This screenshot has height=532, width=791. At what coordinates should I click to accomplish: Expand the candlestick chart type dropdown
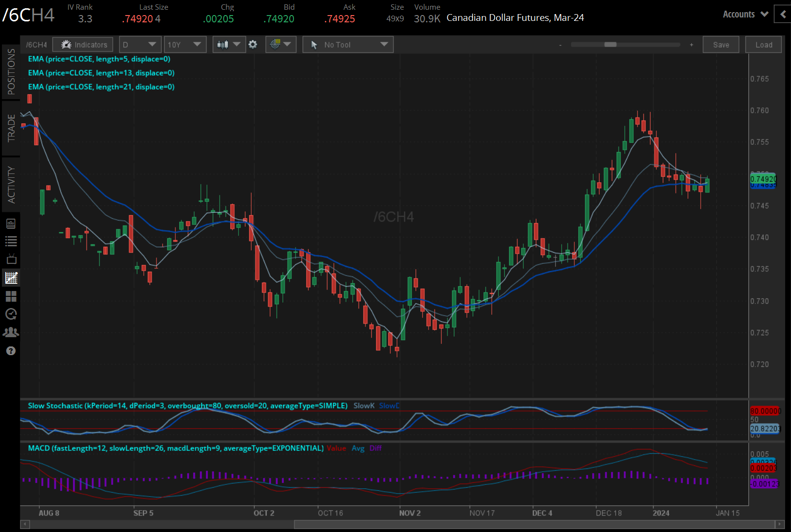228,45
